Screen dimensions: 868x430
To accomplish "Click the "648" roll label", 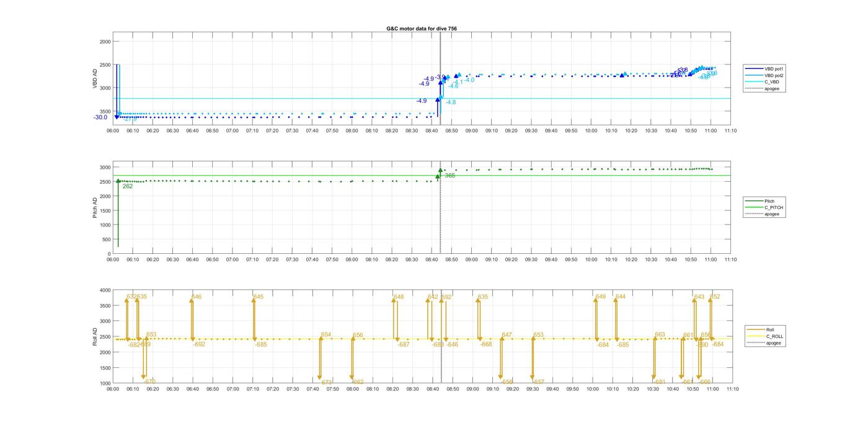I will 399,297.
